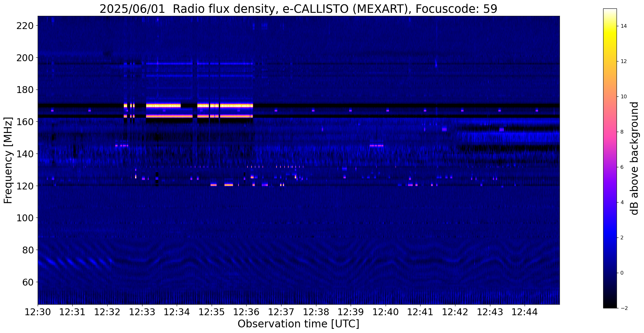Click the 'dB above background' colorbar label
644x333 pixels.
634,158
